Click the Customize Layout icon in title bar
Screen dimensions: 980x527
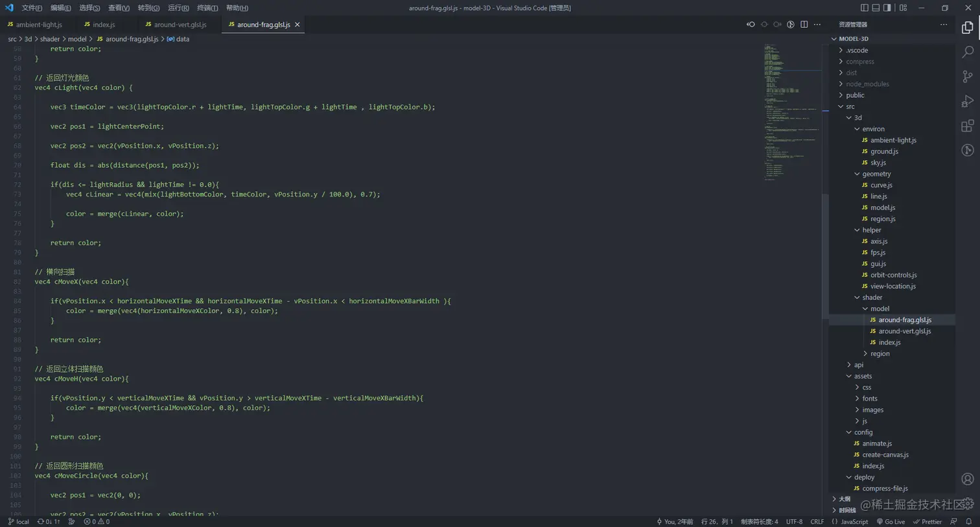pos(903,8)
